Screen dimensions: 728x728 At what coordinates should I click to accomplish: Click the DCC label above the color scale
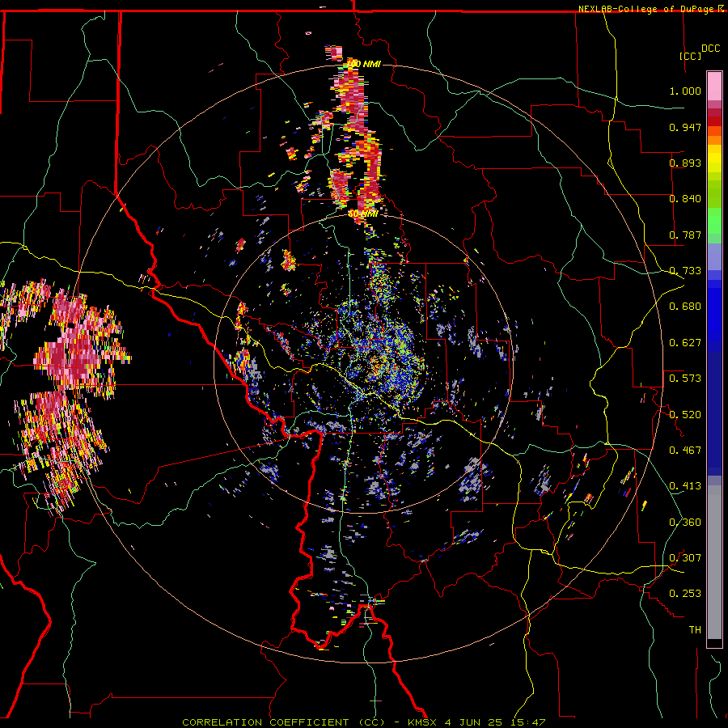(x=710, y=49)
